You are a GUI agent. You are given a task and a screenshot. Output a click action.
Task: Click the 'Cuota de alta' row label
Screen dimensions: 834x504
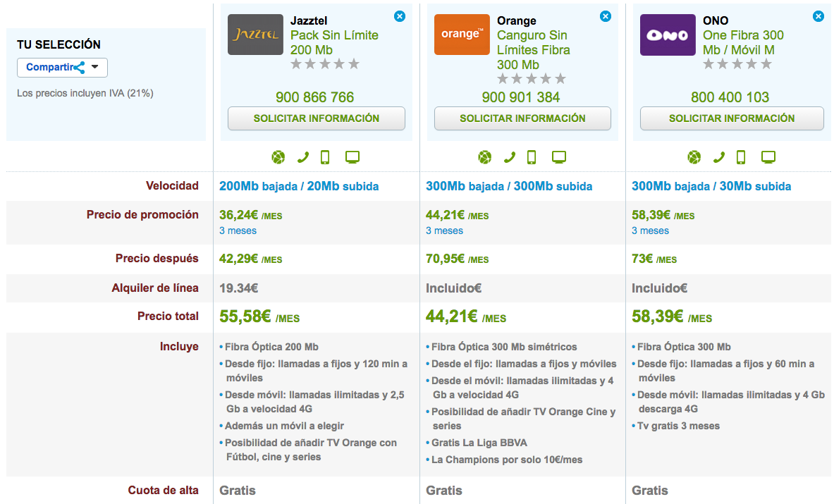(x=164, y=491)
